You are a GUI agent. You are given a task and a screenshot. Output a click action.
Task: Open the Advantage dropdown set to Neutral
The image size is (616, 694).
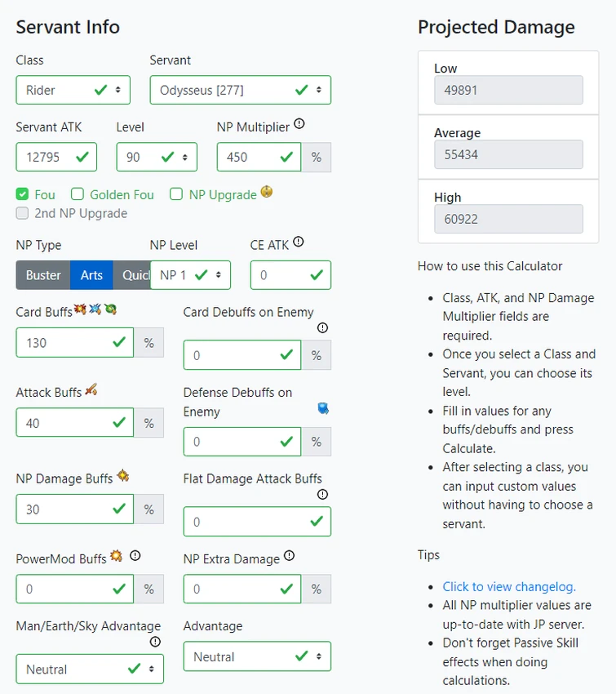257,656
